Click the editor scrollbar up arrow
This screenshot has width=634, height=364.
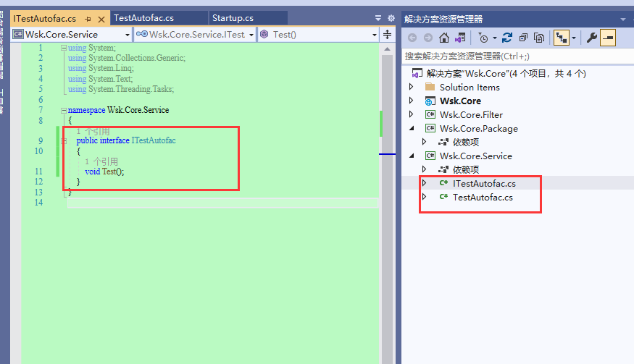388,49
